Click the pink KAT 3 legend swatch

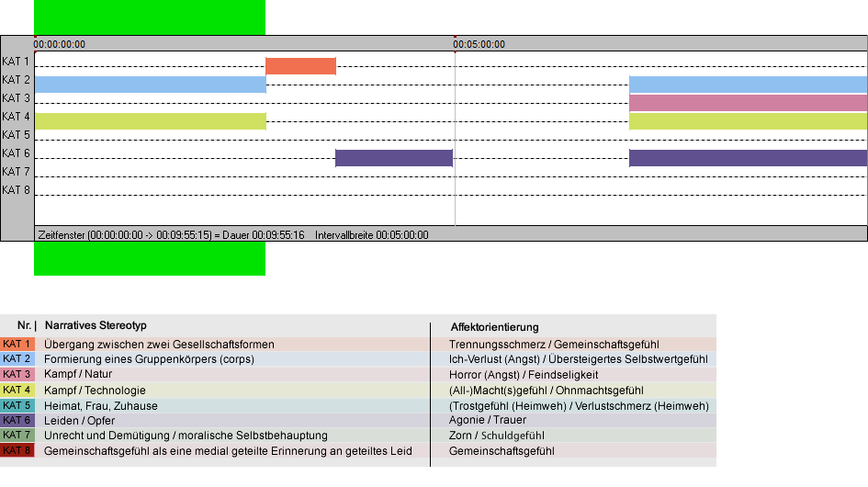[x=17, y=374]
